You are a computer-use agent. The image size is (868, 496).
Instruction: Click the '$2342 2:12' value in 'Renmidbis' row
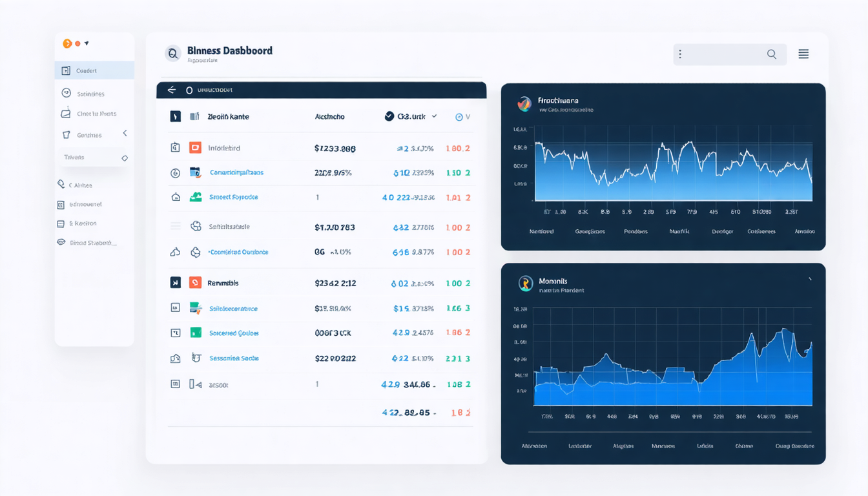(335, 283)
